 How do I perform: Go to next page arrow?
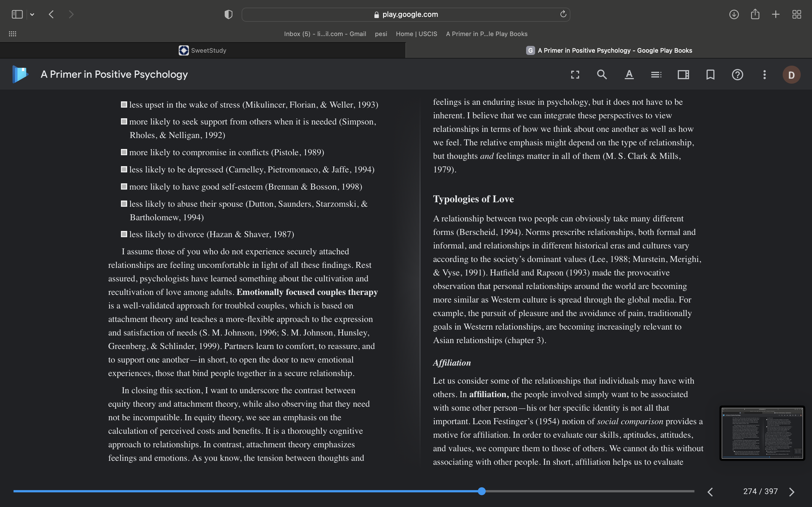[x=792, y=492]
